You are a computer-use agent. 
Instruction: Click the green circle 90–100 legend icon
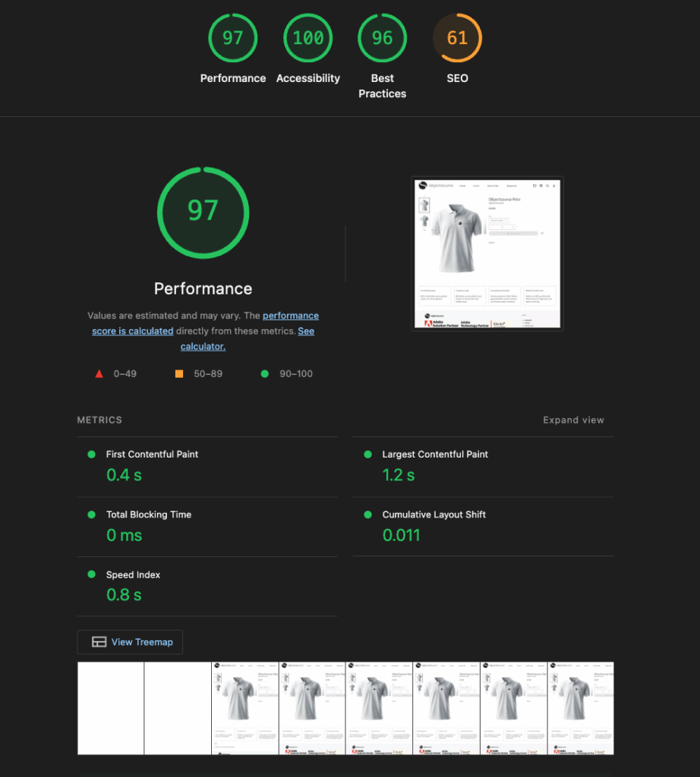265,373
